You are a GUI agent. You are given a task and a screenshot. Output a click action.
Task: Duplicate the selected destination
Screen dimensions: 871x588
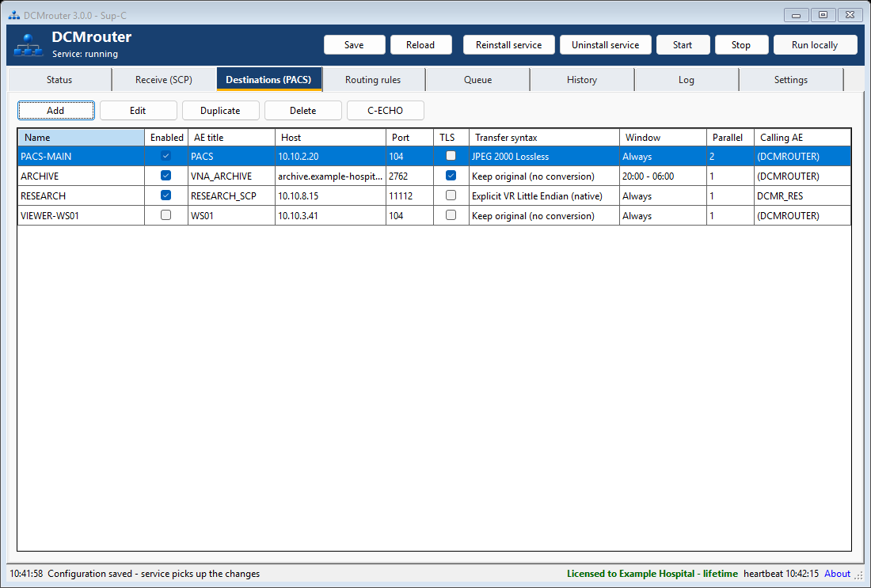coord(221,111)
